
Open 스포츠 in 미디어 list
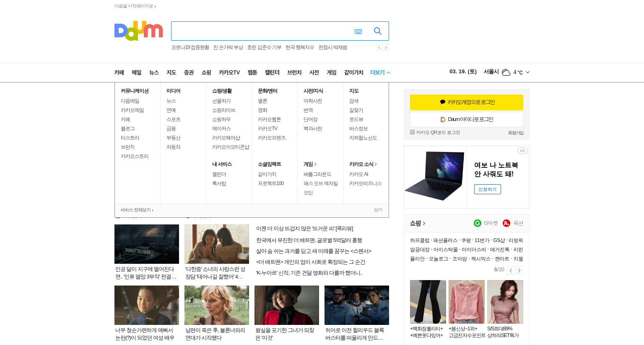[174, 119]
